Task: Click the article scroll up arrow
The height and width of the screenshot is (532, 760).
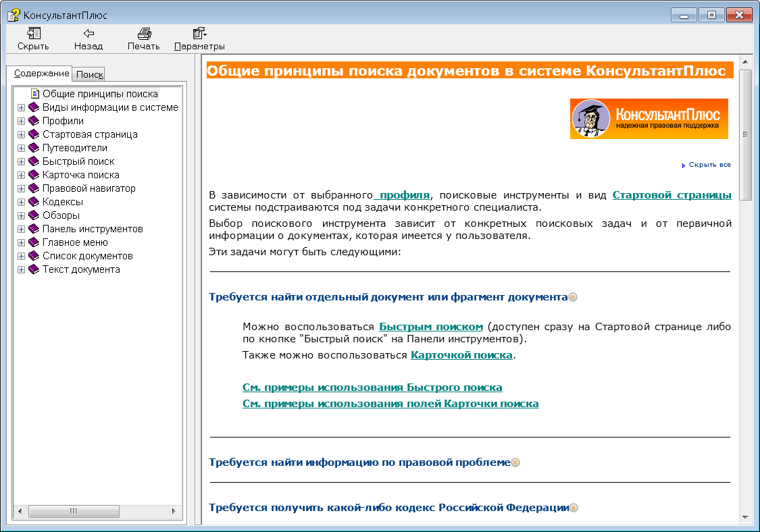Action: coord(745,61)
